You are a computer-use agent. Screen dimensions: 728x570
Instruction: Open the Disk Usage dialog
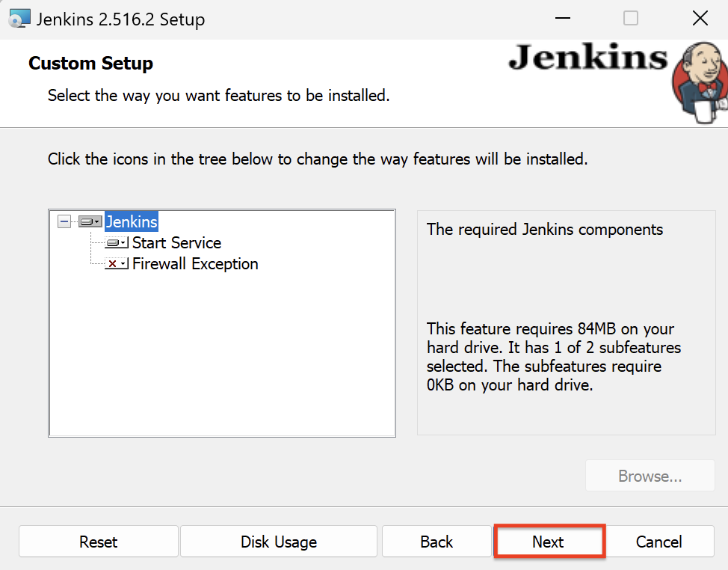(278, 541)
